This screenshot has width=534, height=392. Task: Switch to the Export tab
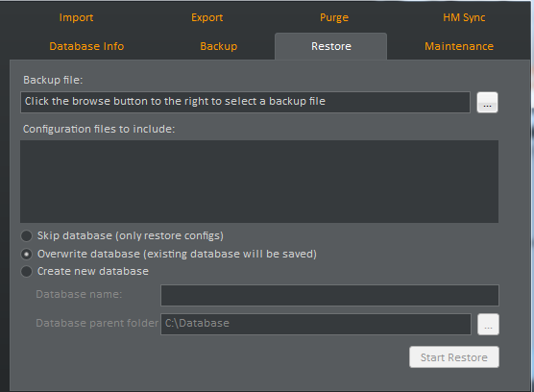tap(207, 17)
